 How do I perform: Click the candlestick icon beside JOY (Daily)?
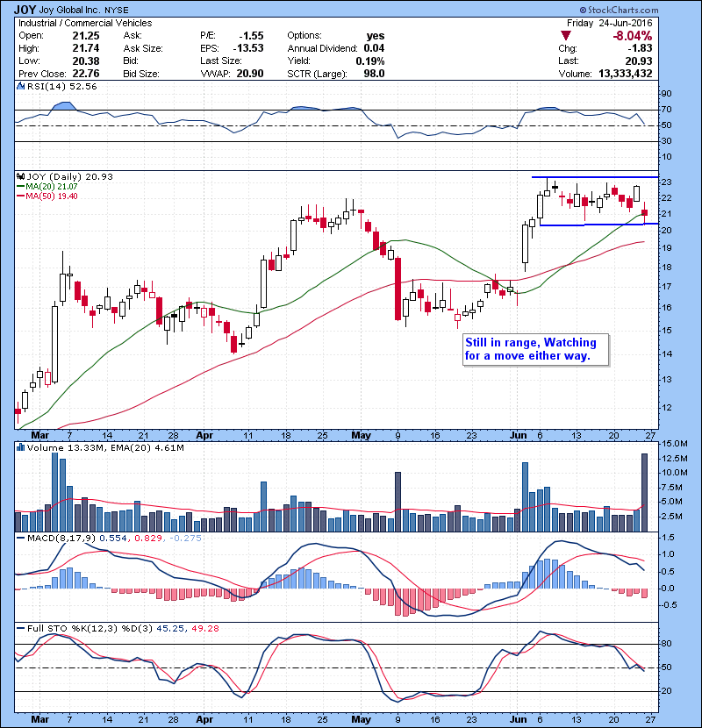[x=20, y=176]
